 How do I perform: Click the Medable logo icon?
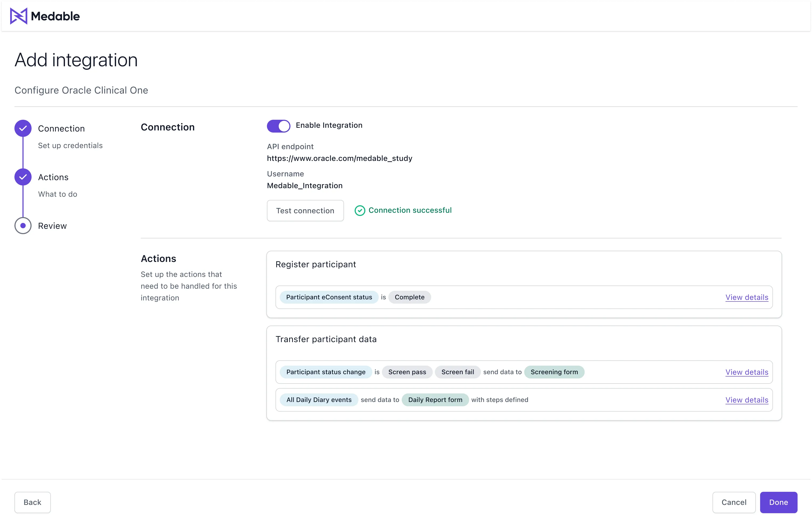18,16
